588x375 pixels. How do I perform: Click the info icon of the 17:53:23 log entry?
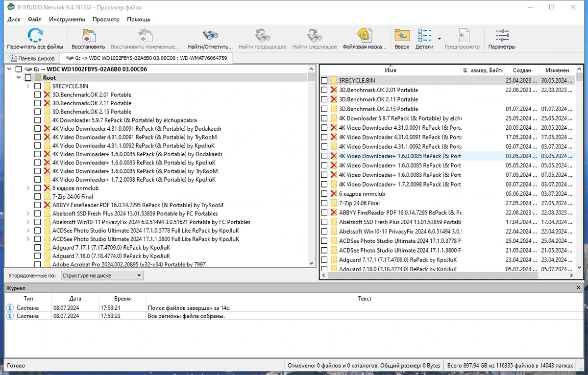[x=10, y=316]
